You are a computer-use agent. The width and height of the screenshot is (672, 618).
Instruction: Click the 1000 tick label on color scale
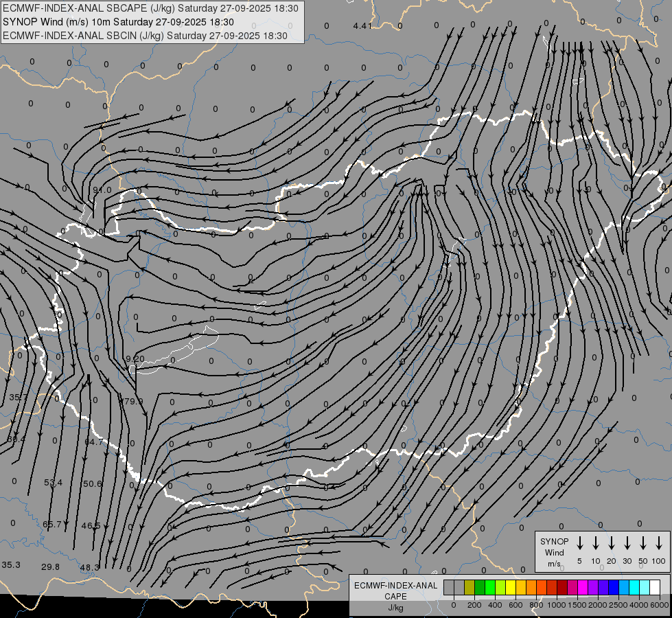[557, 605]
